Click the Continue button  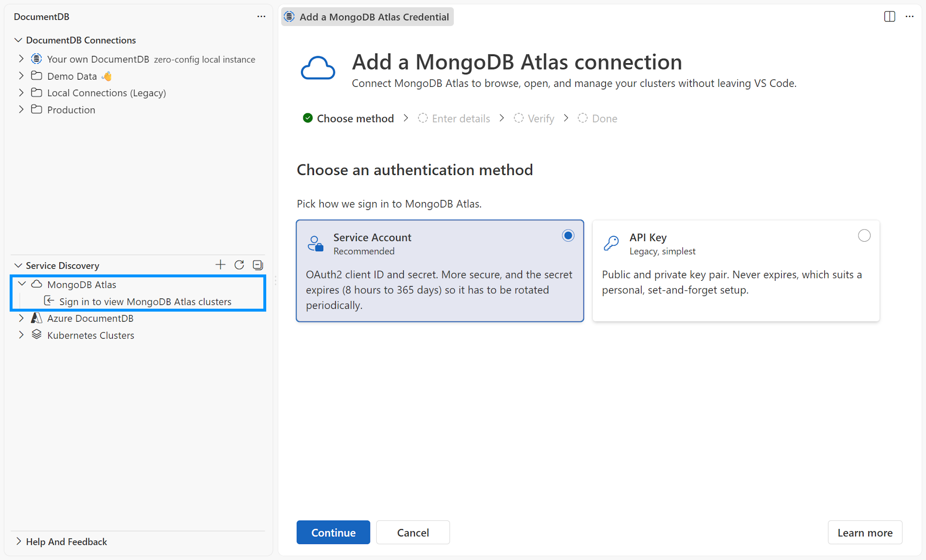point(333,533)
